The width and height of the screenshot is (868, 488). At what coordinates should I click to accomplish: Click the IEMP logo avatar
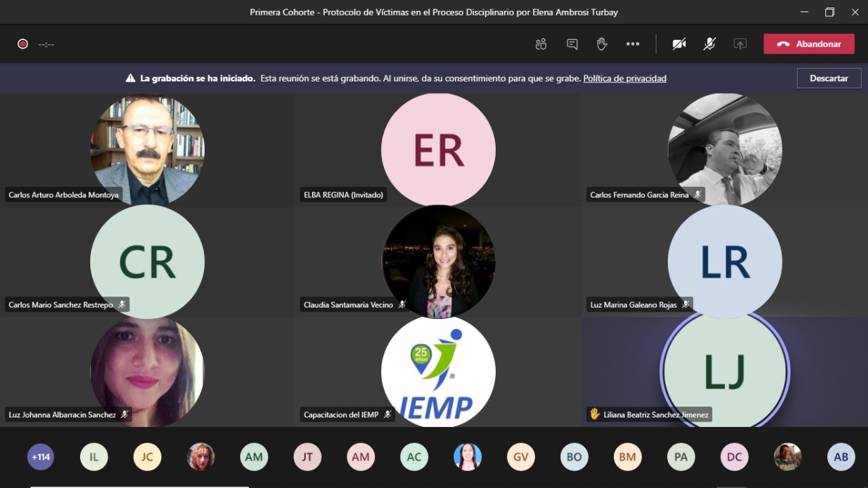tap(438, 371)
